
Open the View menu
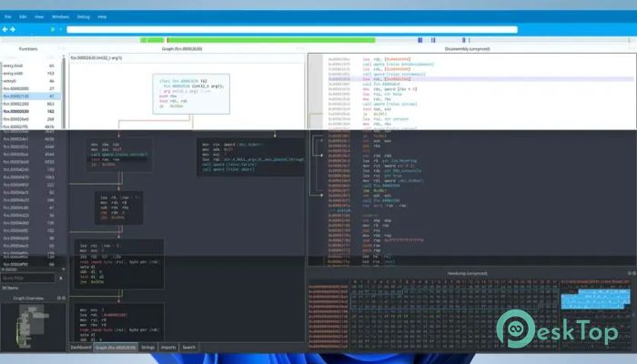(39, 16)
